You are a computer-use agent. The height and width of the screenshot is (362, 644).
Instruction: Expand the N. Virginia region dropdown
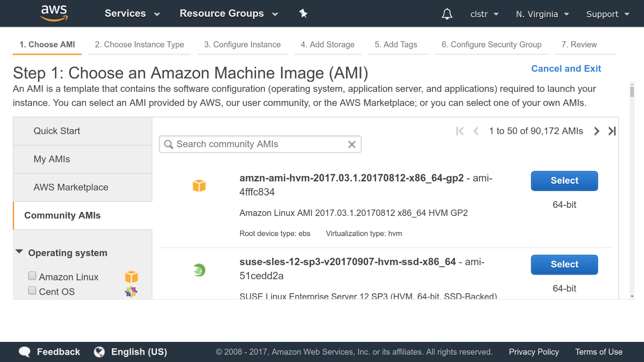[542, 14]
